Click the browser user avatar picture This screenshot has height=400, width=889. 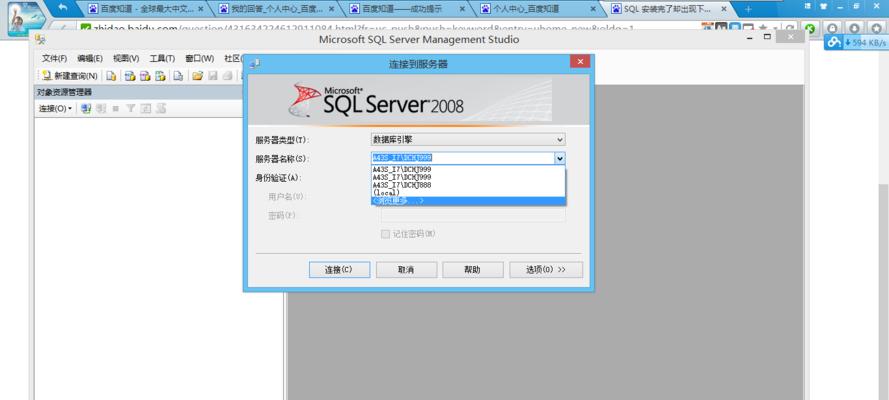point(27,19)
